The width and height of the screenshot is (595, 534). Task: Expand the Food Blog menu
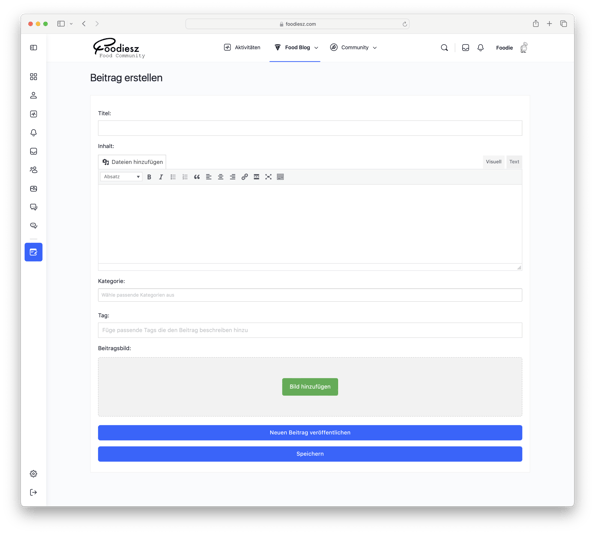pyautogui.click(x=296, y=47)
